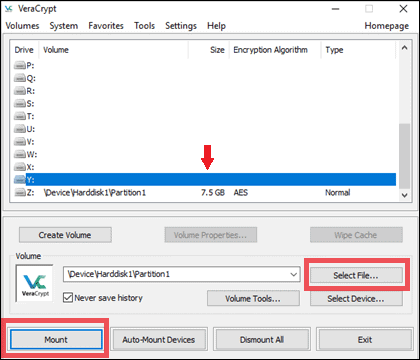Toggle the Never save history checkbox

coord(68,297)
